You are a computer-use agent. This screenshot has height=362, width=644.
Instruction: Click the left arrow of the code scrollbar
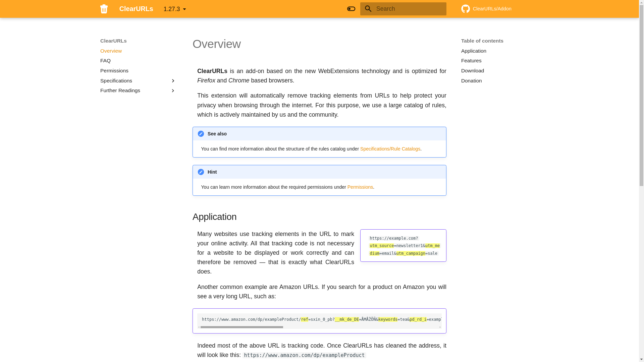tap(199, 327)
